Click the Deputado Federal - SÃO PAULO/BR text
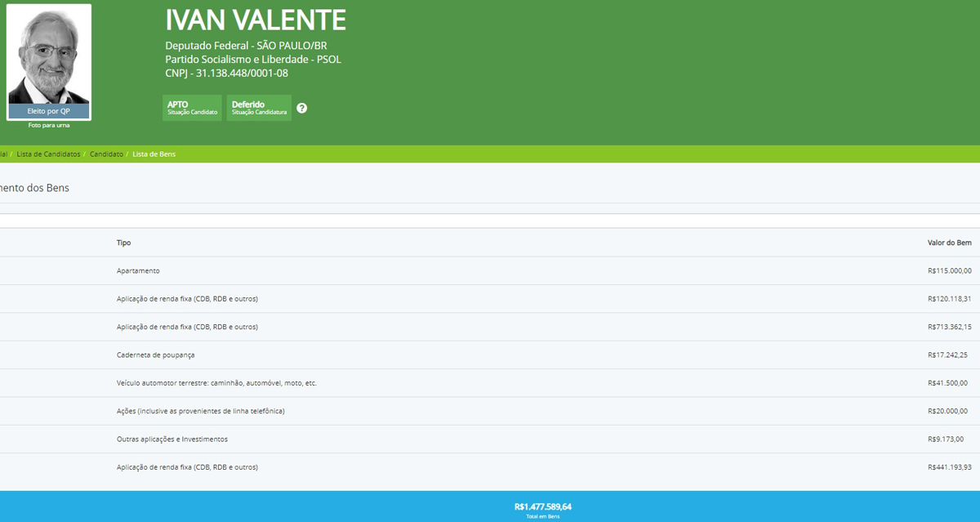This screenshot has width=980, height=522. (x=246, y=46)
